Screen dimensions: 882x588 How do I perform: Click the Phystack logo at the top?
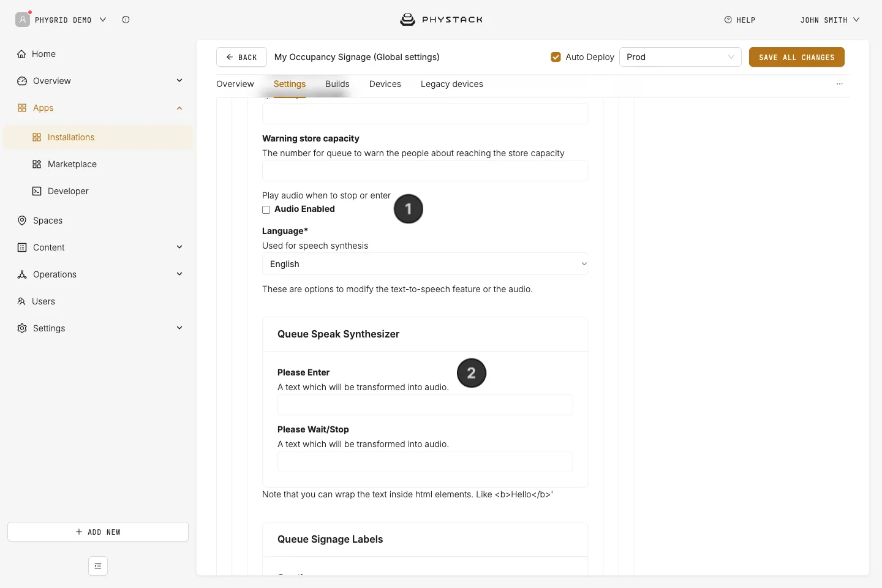441,20
